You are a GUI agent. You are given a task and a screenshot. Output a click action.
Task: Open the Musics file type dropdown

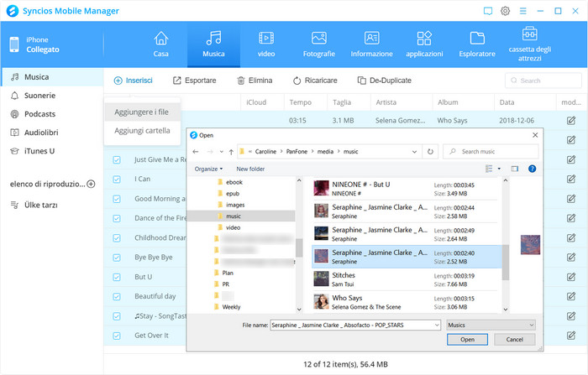491,326
